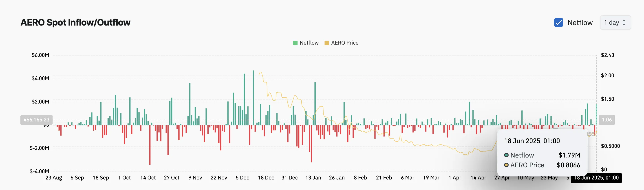The width and height of the screenshot is (644, 190).
Task: Click the Netflow label beside the checkbox
Action: 580,23
